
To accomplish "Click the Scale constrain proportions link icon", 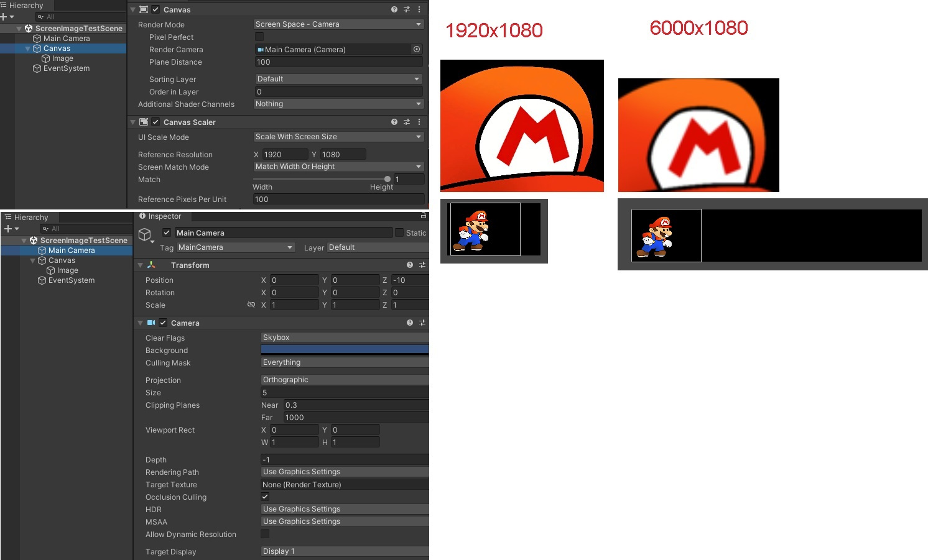I will coord(251,305).
